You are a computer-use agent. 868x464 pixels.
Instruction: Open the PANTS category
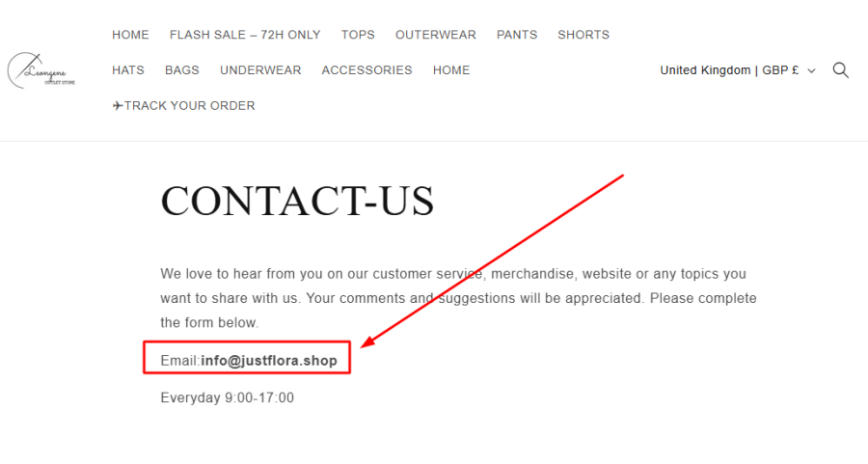pyautogui.click(x=517, y=35)
